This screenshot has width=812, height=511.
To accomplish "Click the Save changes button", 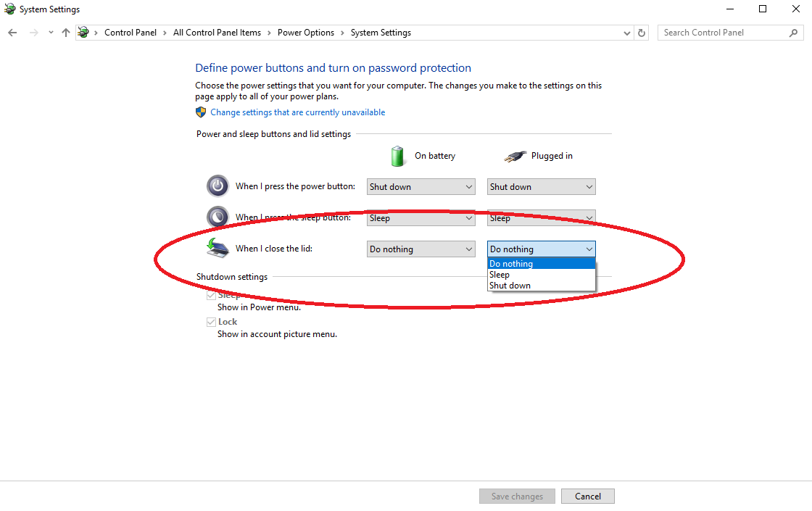I will click(517, 496).
